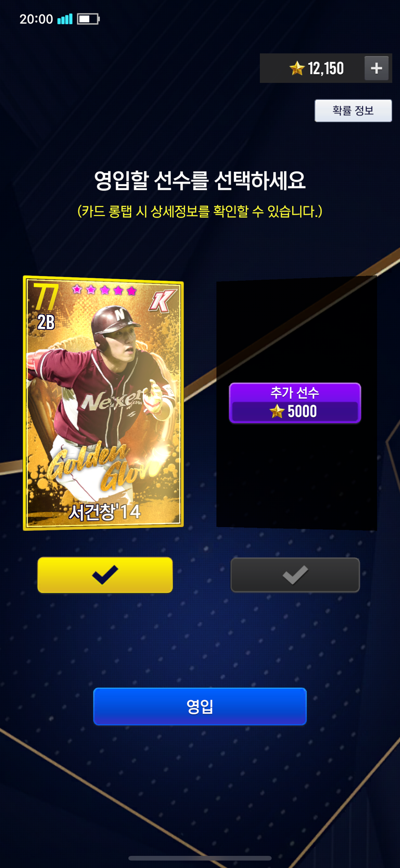Tap the five pink stars on card
The width and height of the screenshot is (400, 868).
[x=104, y=290]
